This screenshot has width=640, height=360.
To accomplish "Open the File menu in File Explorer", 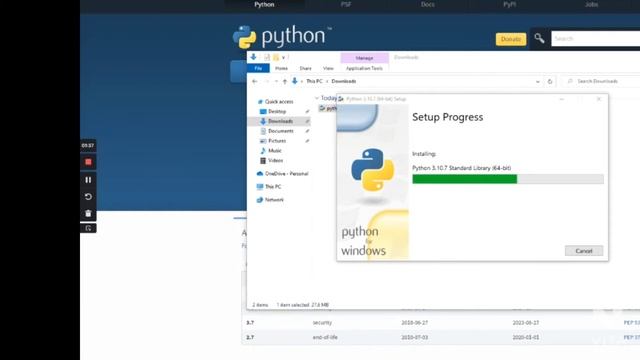I will [258, 68].
